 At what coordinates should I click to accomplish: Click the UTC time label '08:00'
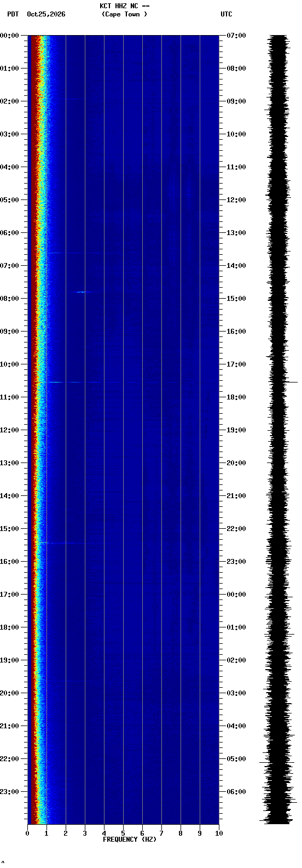tap(236, 68)
